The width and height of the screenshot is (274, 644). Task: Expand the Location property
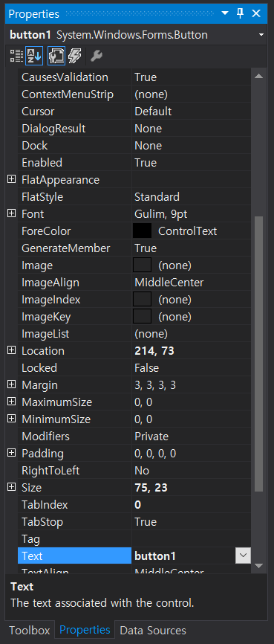[11, 350]
